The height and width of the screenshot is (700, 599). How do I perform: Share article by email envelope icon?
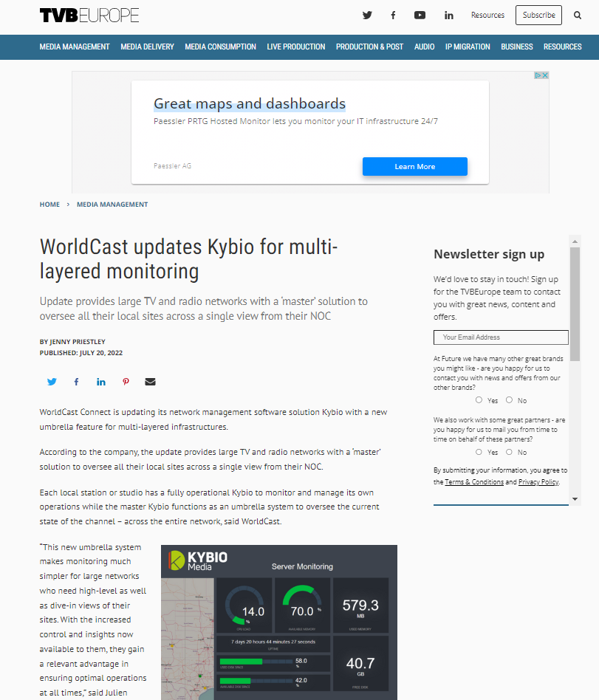click(x=150, y=382)
